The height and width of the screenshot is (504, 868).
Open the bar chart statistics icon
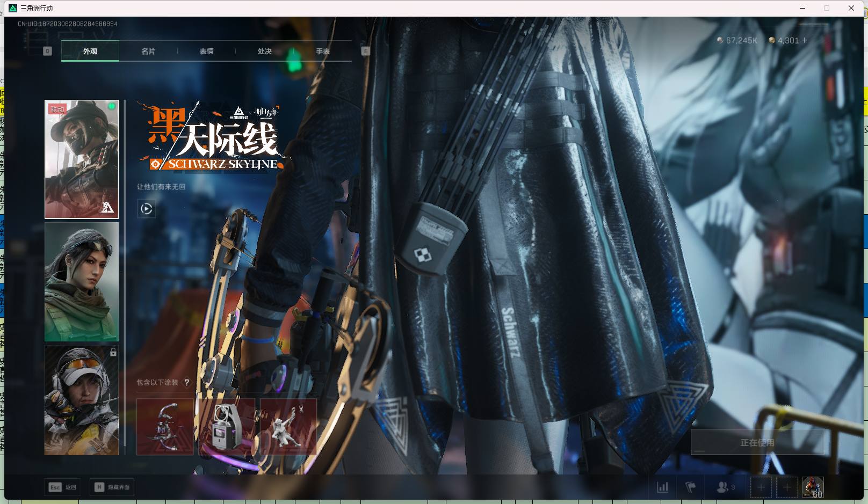[x=662, y=487]
